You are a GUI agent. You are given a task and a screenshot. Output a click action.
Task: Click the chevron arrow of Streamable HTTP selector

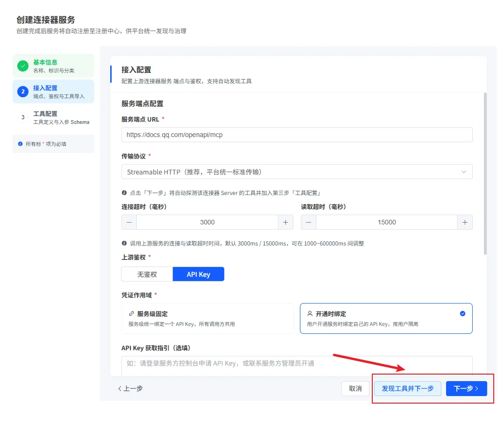[x=464, y=172]
